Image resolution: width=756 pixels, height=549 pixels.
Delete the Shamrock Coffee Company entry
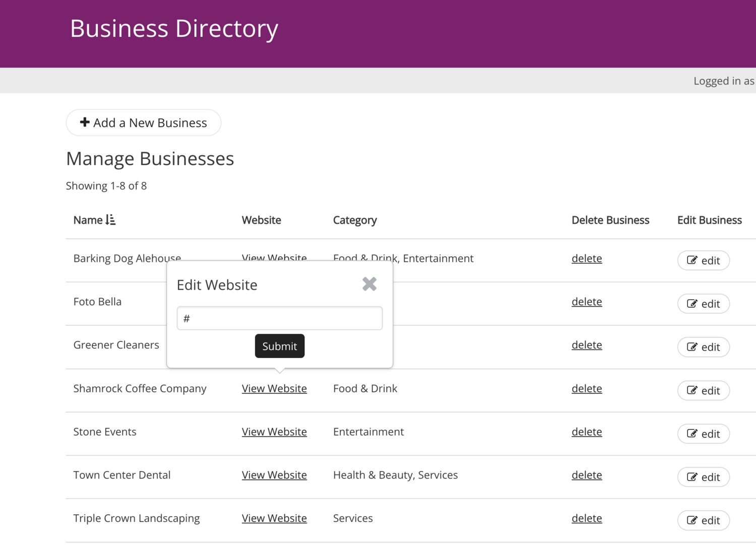point(587,388)
